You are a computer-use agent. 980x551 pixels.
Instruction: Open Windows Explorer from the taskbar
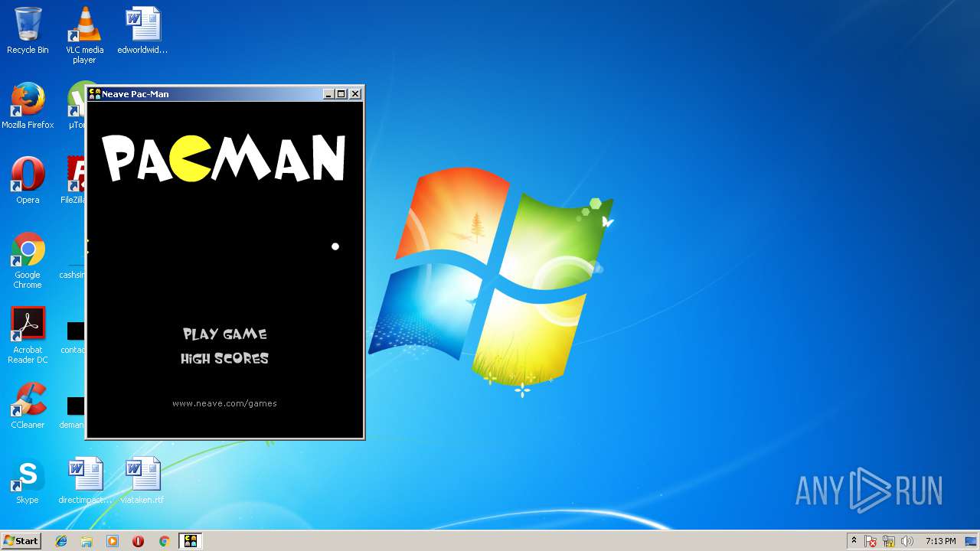[x=87, y=541]
